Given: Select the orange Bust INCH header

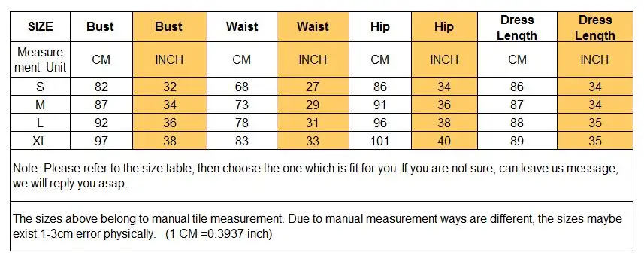Looking at the screenshot, I should 170,27.
